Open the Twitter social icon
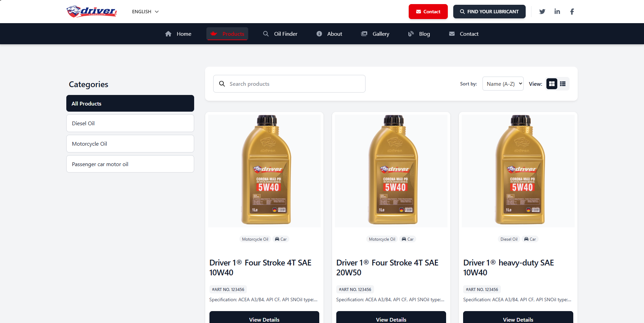This screenshot has height=323, width=644. [542, 12]
